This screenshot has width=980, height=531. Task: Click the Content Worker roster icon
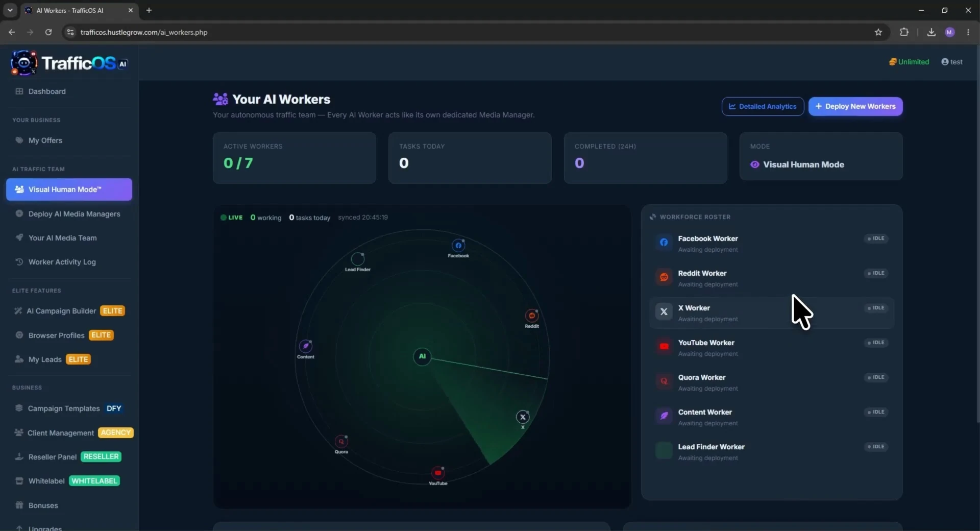[664, 416]
